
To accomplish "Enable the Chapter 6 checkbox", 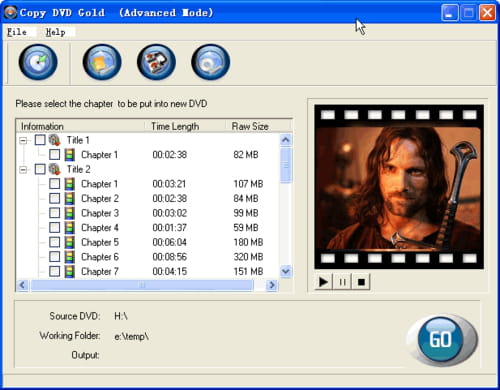I will pos(54,257).
